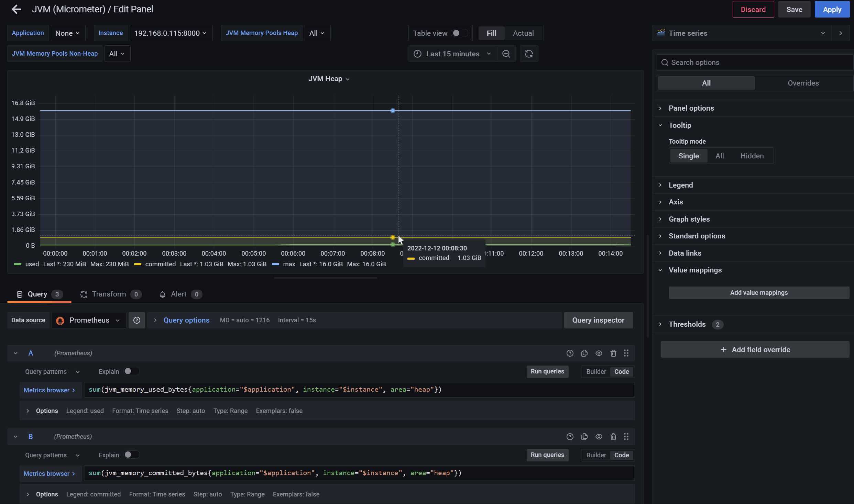Toggle the Table view switch
Screen dimensions: 854x504
point(460,33)
